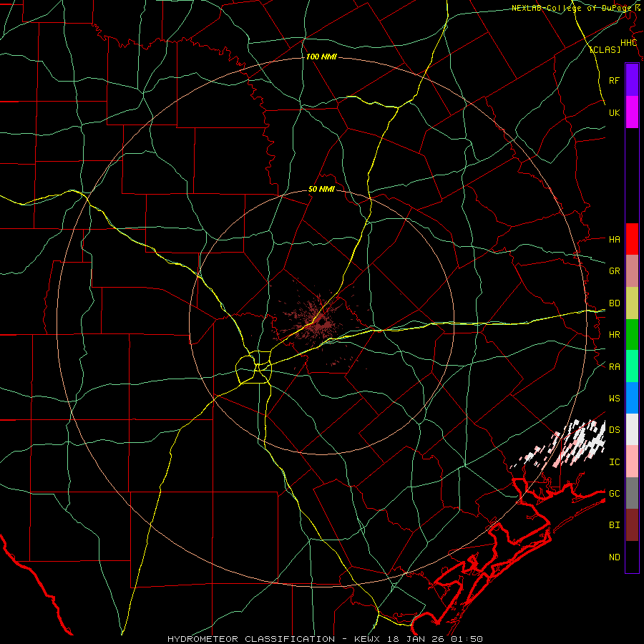This screenshot has width=644, height=644.
Task: Click the UK magenta legend swatch
Action: [632, 112]
